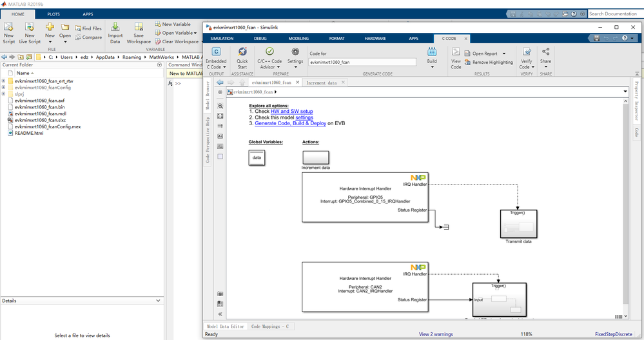
Task: Expand the MATLAB New dropdown
Action: click(50, 42)
